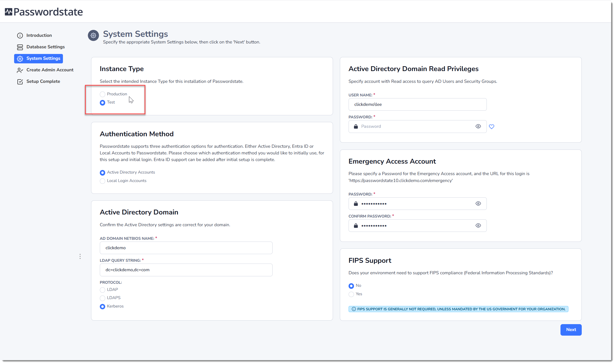The image size is (615, 364).
Task: Click the AD Domain NetBIOS Name field
Action: coord(186,248)
